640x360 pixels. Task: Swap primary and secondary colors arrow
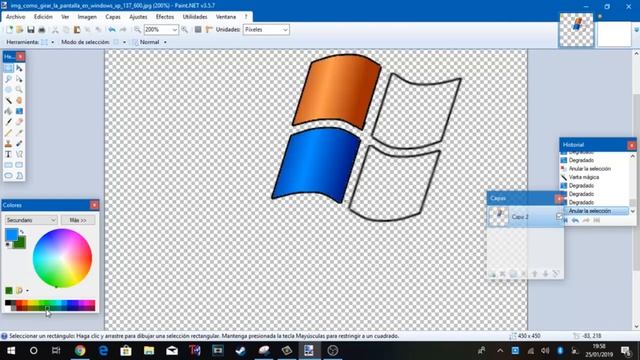[22, 232]
